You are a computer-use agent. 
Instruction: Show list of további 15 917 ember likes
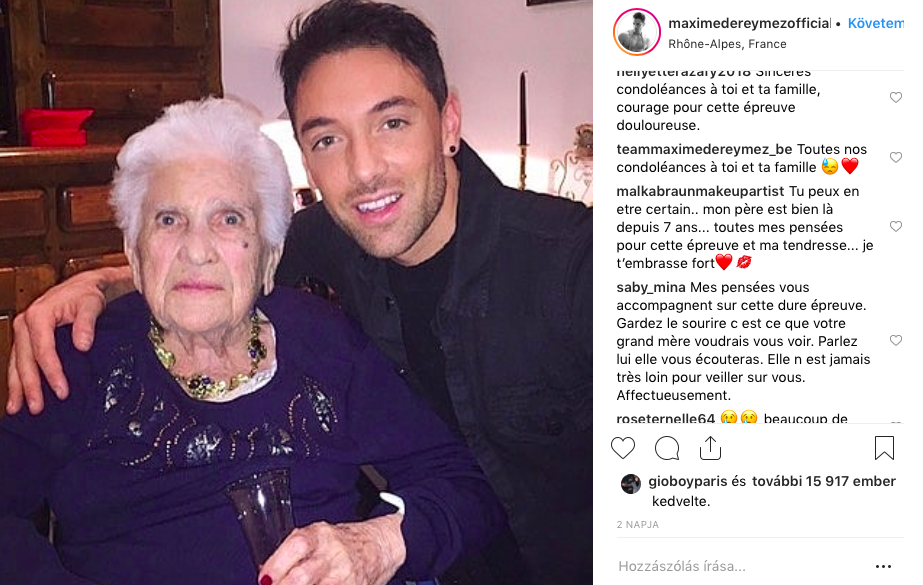[x=824, y=481]
